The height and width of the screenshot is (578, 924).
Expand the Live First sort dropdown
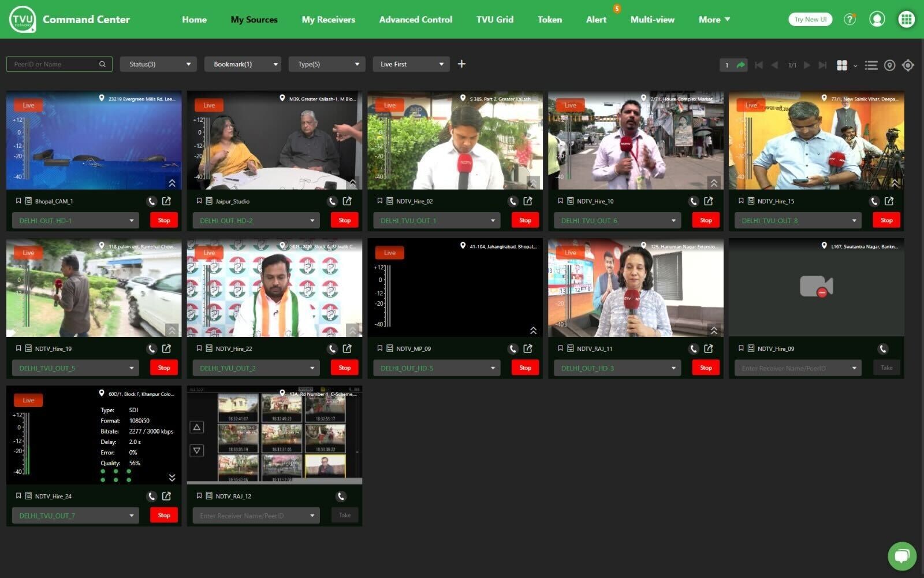point(411,64)
